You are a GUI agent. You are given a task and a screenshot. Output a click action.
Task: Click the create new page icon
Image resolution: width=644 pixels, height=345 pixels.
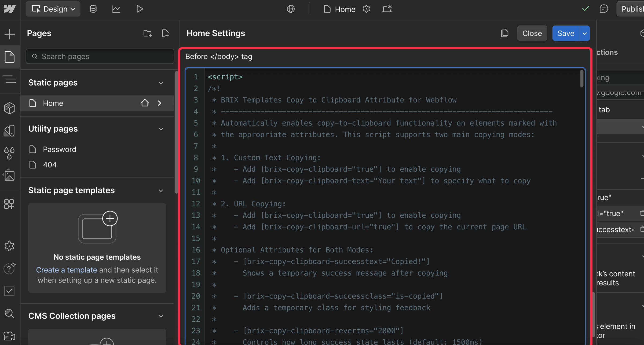pyautogui.click(x=166, y=33)
